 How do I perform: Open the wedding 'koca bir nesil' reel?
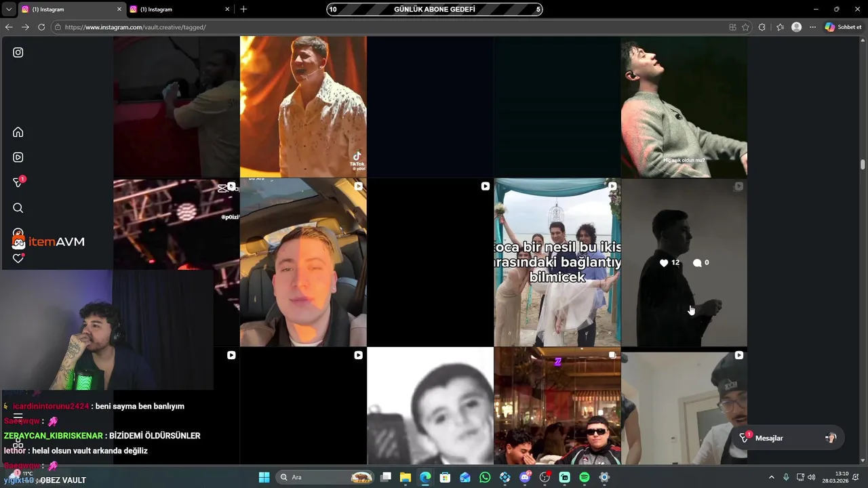[x=557, y=262]
